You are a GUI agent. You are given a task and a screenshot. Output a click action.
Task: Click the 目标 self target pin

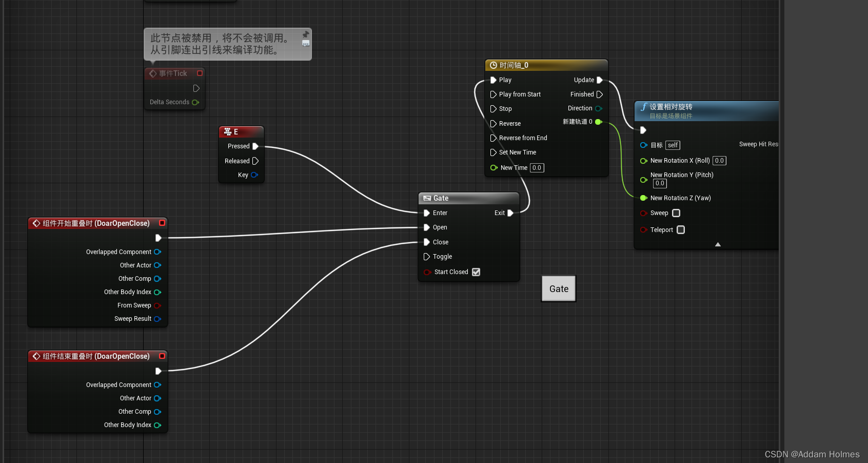click(643, 145)
